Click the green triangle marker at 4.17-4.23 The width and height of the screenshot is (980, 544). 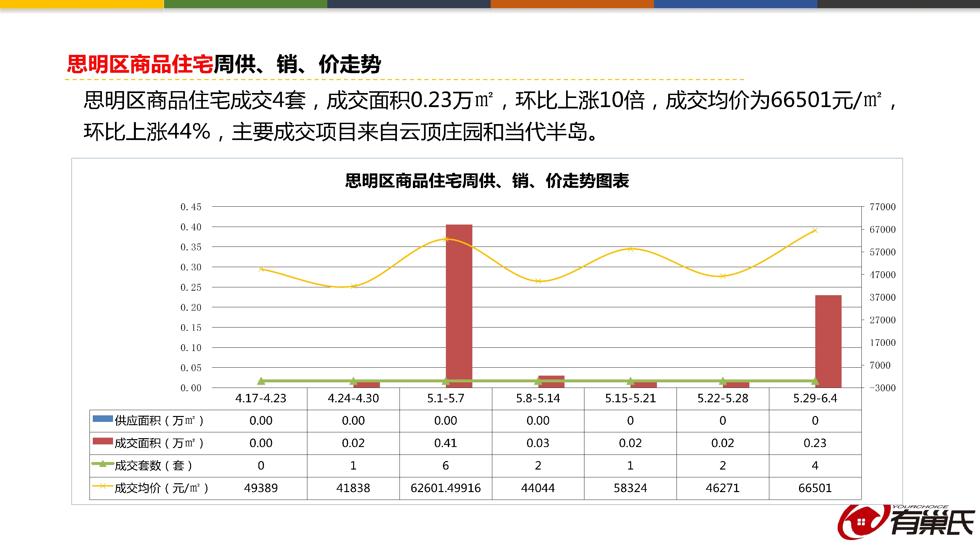click(261, 380)
